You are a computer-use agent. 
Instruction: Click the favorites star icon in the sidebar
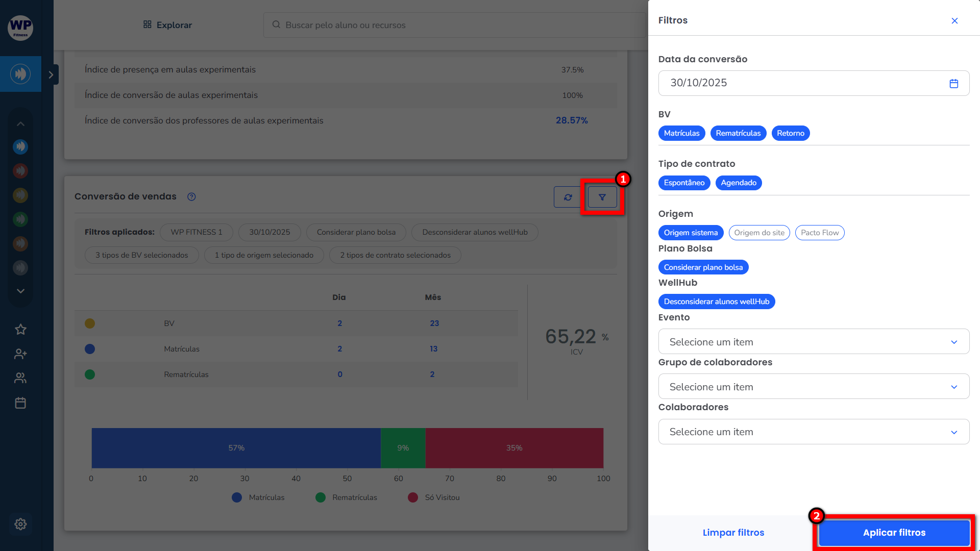(20, 330)
